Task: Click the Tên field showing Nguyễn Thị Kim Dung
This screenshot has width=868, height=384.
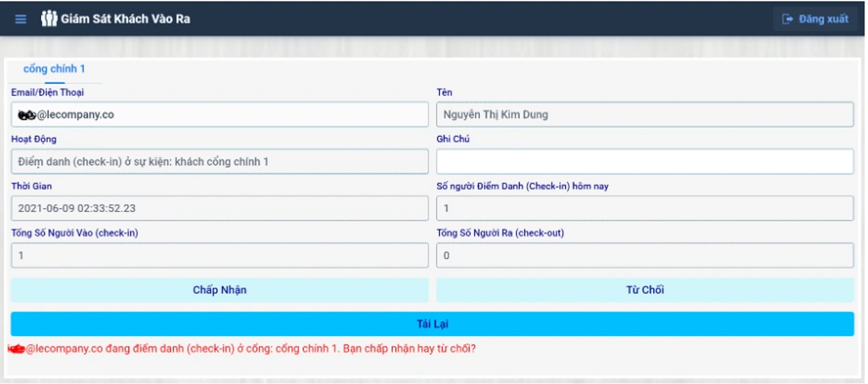Action: [x=644, y=115]
